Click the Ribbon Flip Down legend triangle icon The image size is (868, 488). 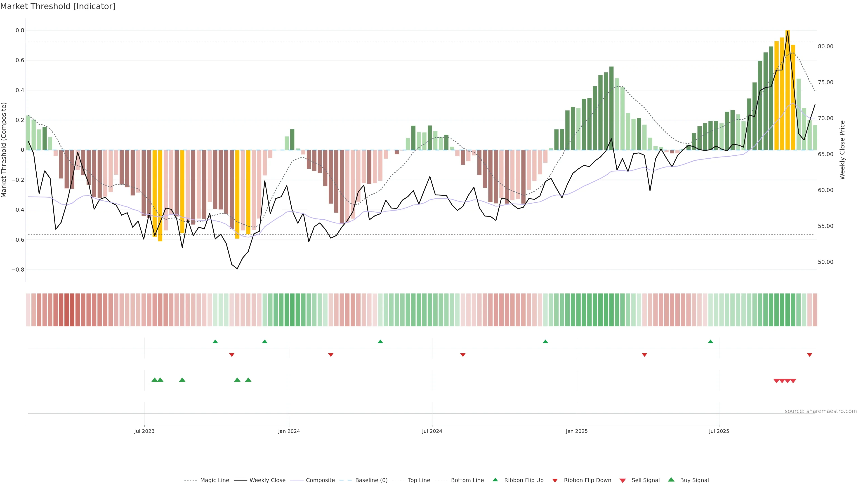[x=555, y=481]
